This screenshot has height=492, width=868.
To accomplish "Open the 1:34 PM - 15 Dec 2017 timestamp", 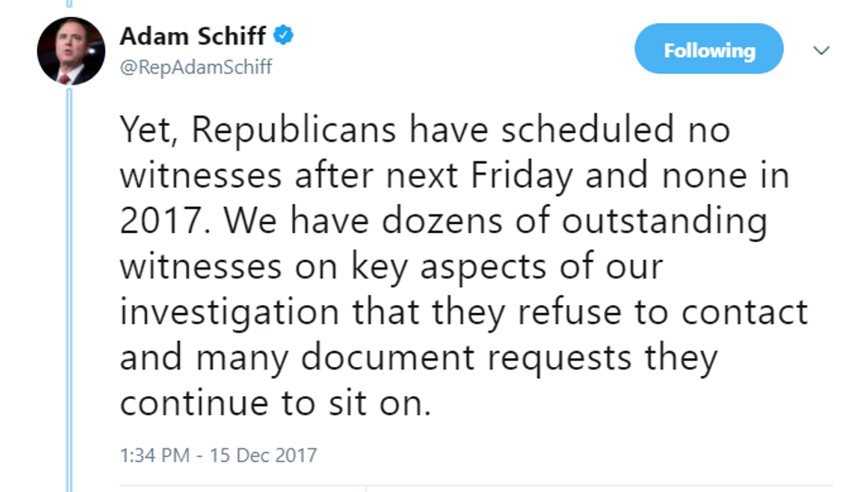I will pyautogui.click(x=219, y=456).
